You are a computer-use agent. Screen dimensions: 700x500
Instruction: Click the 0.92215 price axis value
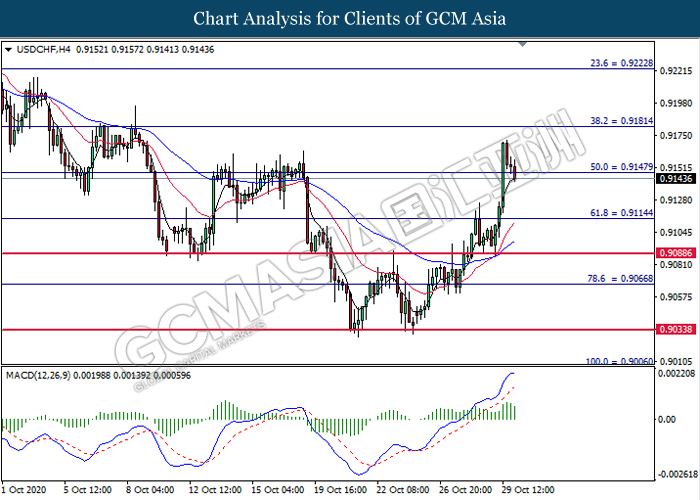(677, 72)
